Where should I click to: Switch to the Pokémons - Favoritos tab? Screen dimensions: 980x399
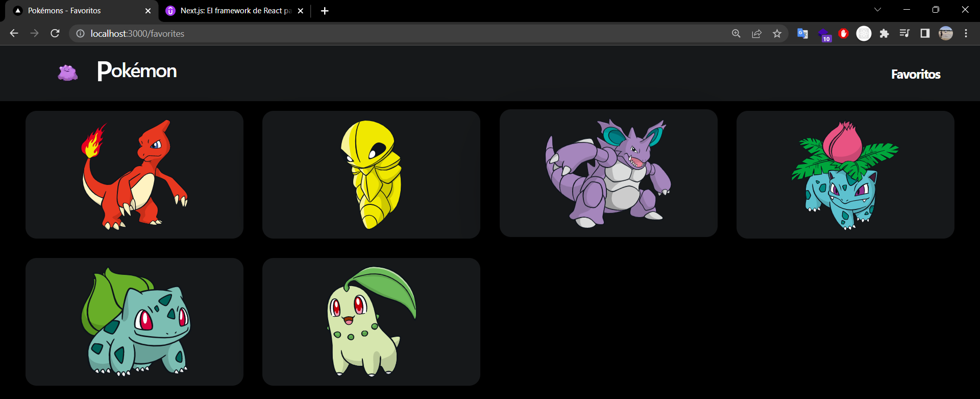click(x=82, y=11)
